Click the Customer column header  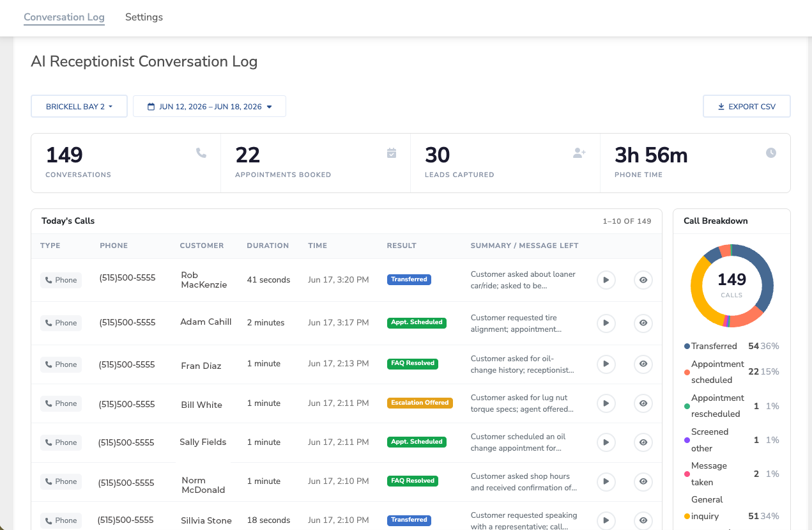point(202,246)
